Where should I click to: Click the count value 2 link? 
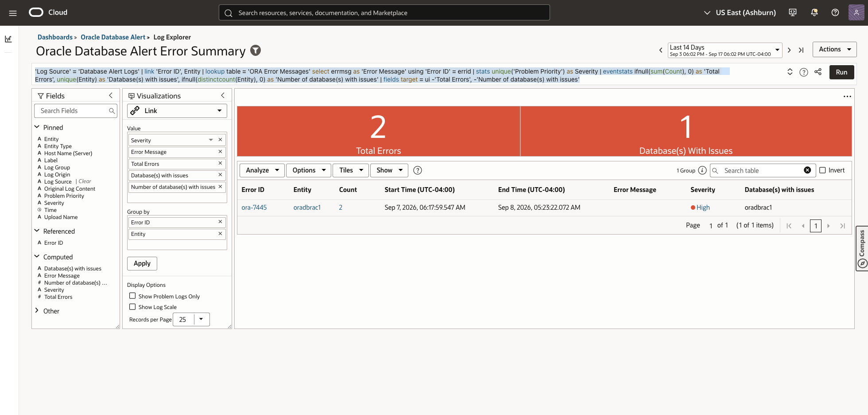pos(341,207)
